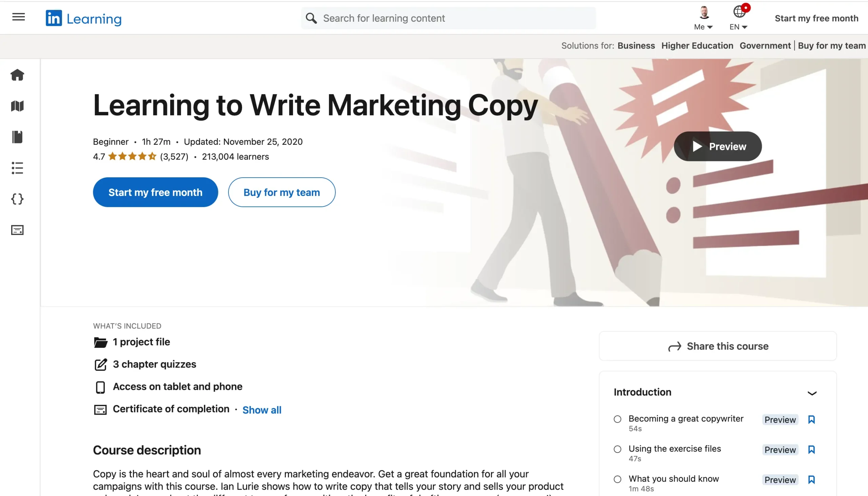Select Using the exercise files circle
The height and width of the screenshot is (496, 868).
pos(617,449)
